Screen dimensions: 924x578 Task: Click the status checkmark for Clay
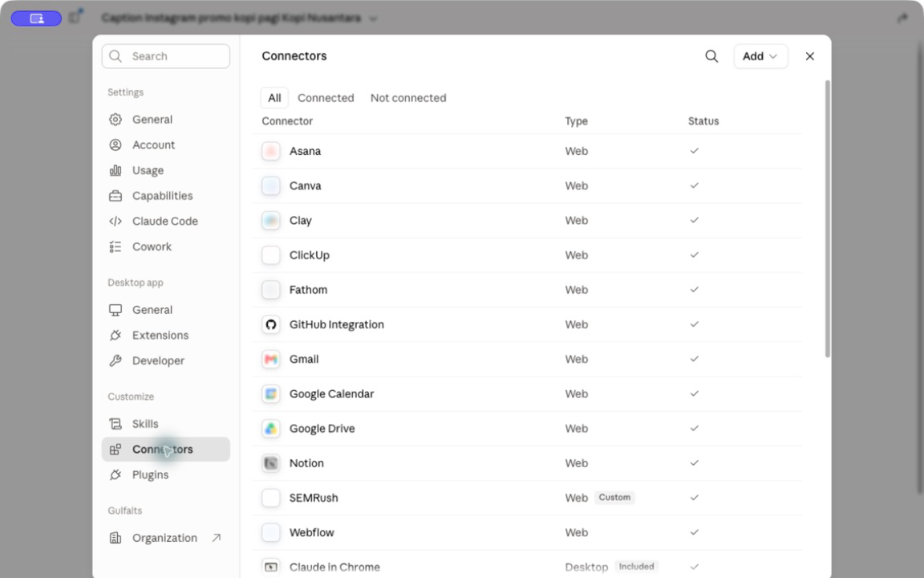click(x=694, y=220)
